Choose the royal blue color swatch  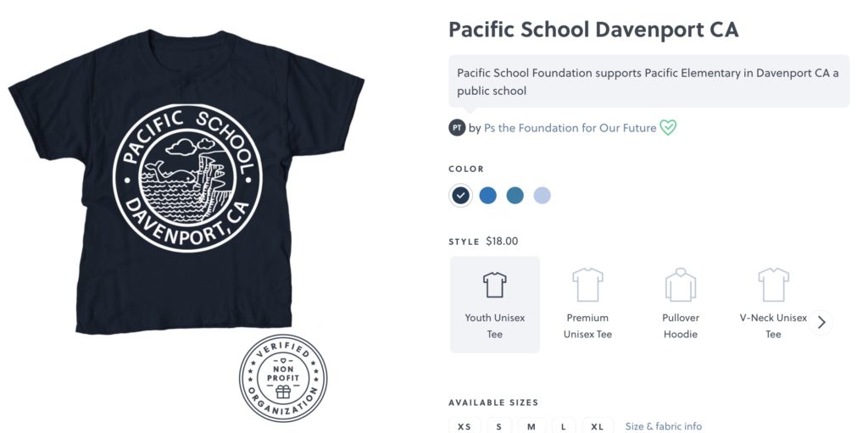pyautogui.click(x=487, y=196)
